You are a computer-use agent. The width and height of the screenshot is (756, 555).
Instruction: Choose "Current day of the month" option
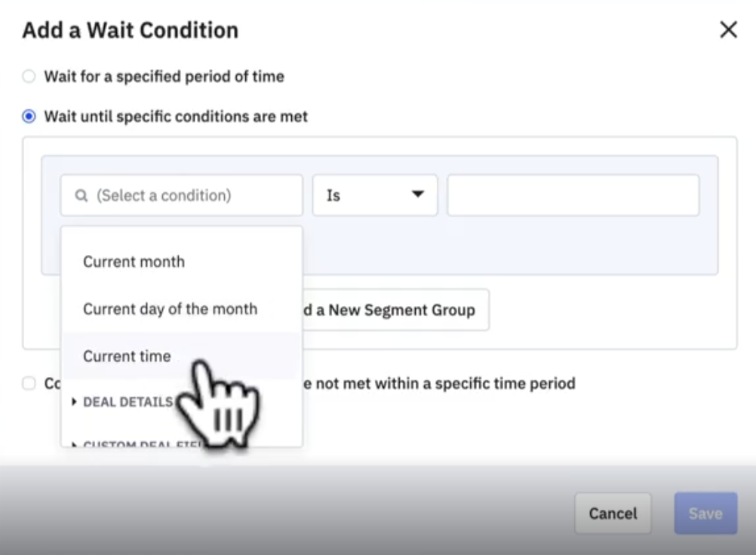point(170,309)
